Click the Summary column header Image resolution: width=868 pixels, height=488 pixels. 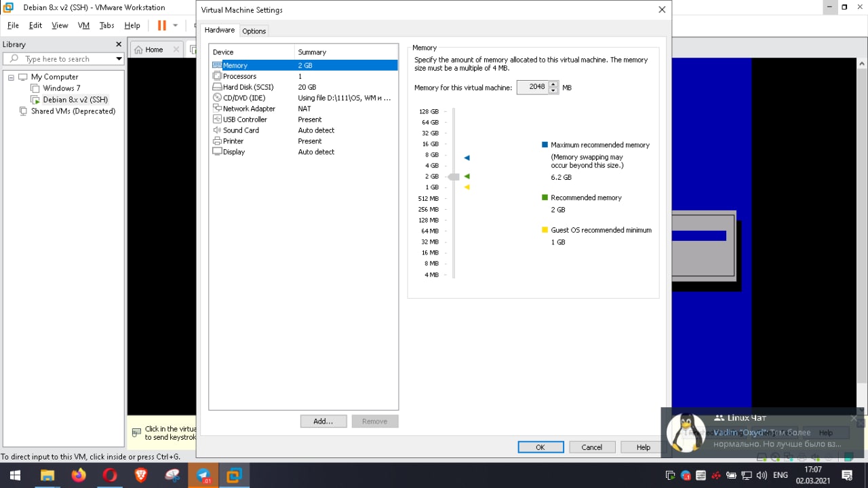[x=346, y=52]
